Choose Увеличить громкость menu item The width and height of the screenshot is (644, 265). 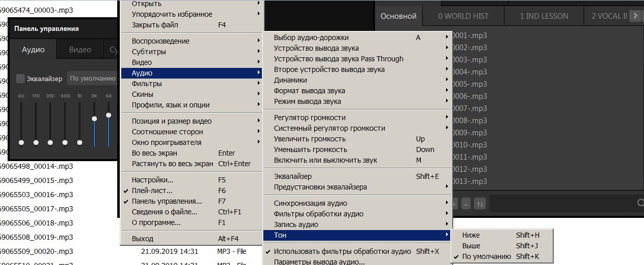pyautogui.click(x=310, y=139)
